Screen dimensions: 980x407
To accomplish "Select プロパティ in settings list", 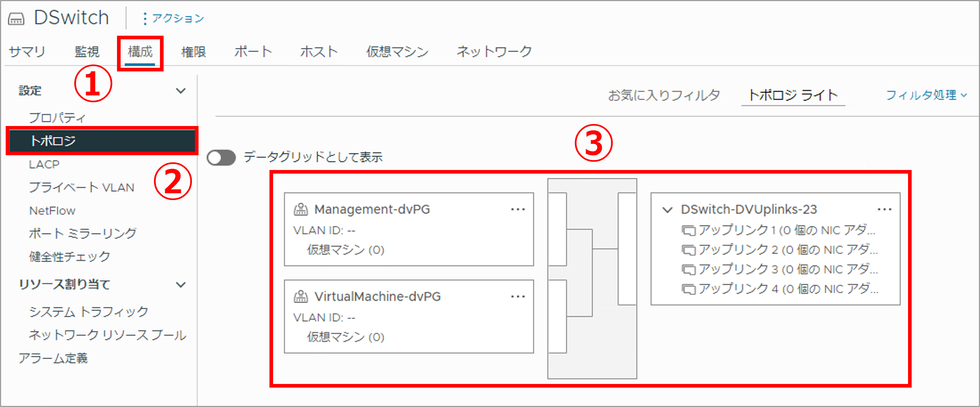I will (x=57, y=117).
